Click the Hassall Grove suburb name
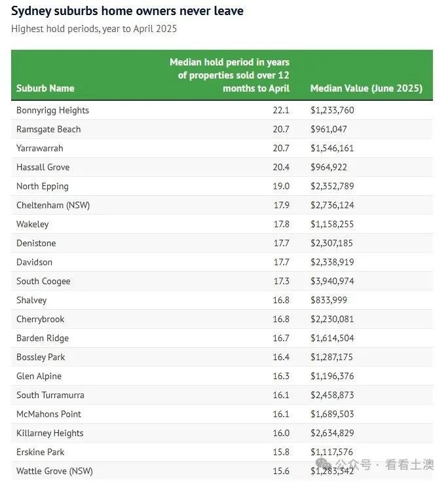The height and width of the screenshot is (482, 448). click(x=45, y=167)
